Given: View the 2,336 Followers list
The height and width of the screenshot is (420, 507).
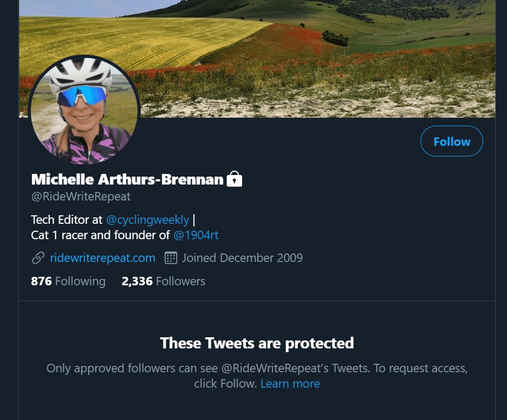Looking at the screenshot, I should click(164, 281).
